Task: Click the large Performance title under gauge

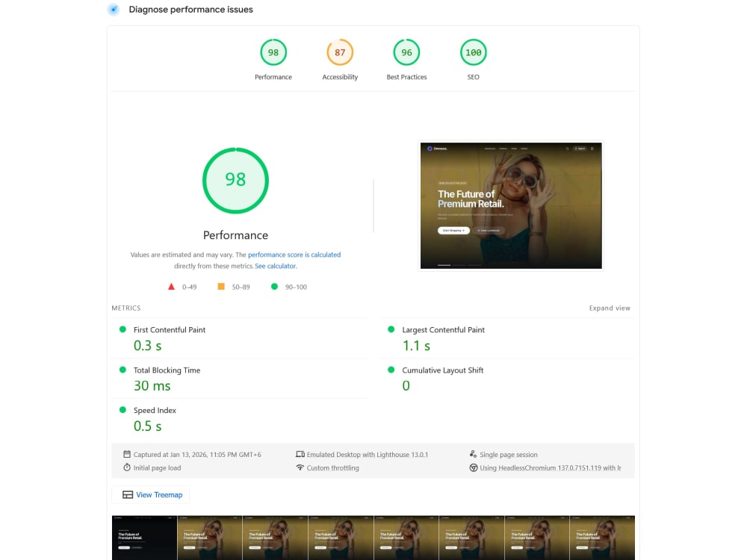Action: tap(235, 235)
